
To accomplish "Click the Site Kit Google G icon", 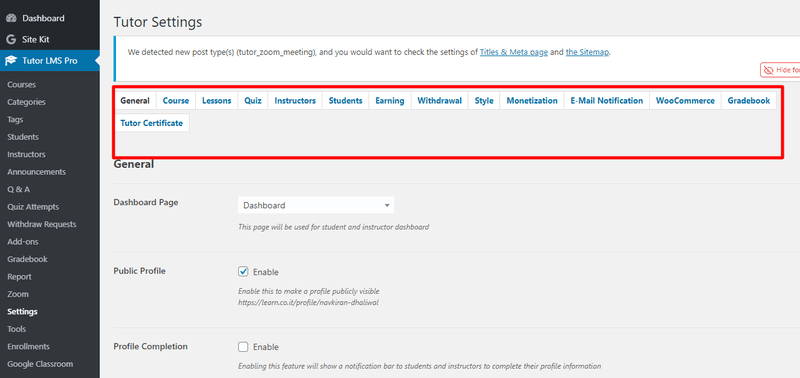I will point(11,39).
